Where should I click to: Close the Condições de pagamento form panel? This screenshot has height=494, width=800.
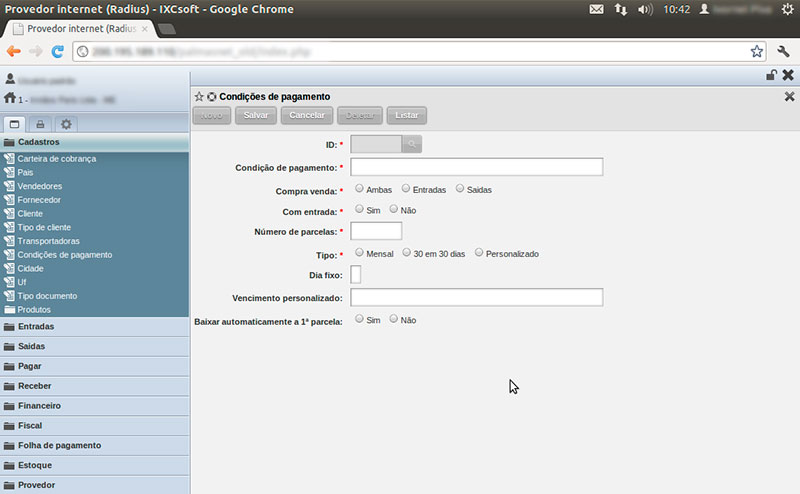(x=789, y=96)
